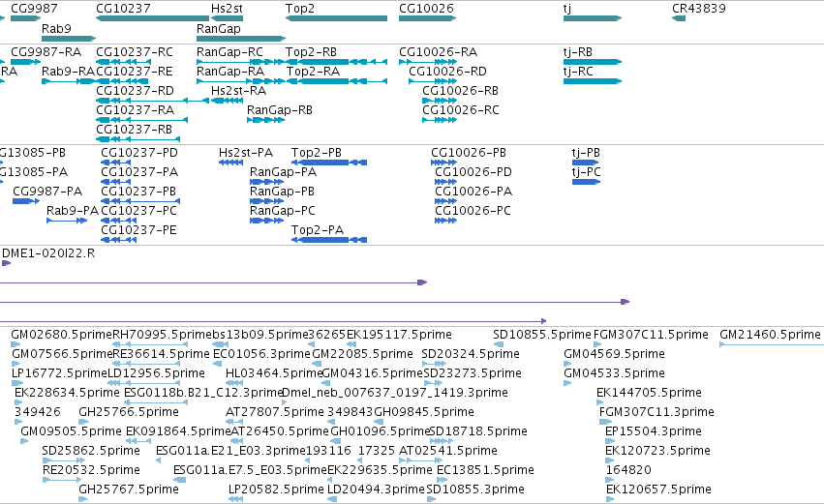The width and height of the screenshot is (824, 504).
Task: Click protein tj-PC
Action: [x=586, y=182]
